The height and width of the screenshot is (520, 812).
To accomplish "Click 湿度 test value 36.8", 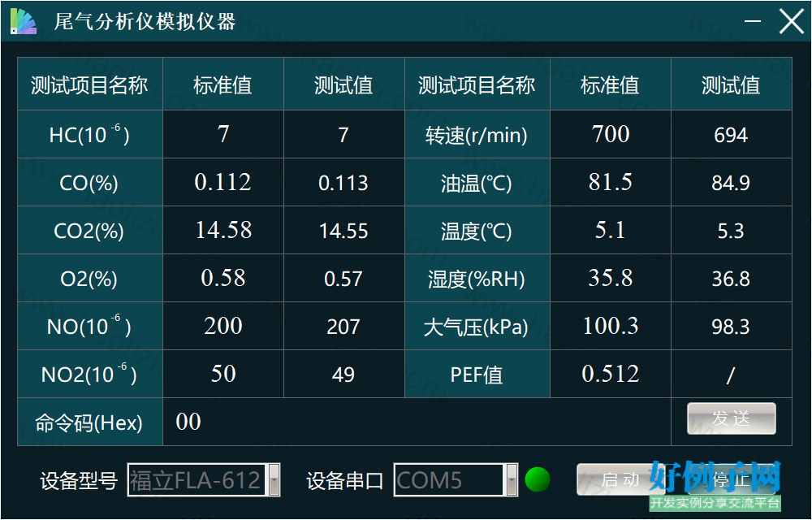I will pyautogui.click(x=732, y=278).
